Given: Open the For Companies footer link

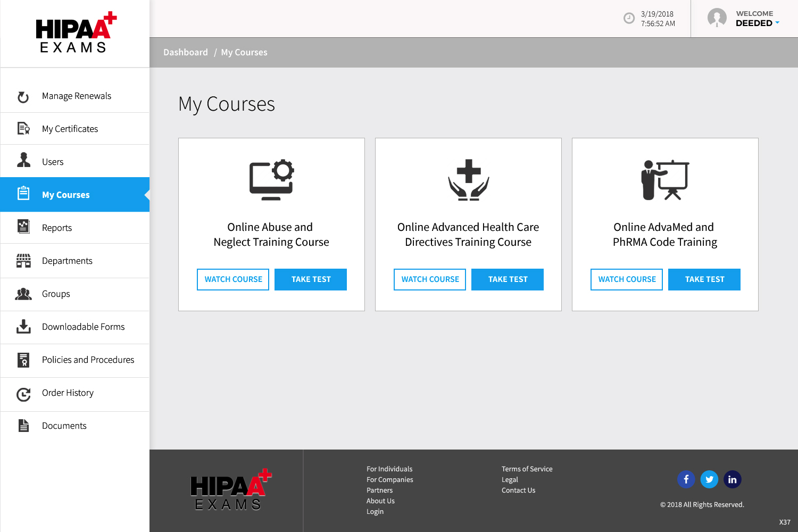Looking at the screenshot, I should (x=390, y=479).
